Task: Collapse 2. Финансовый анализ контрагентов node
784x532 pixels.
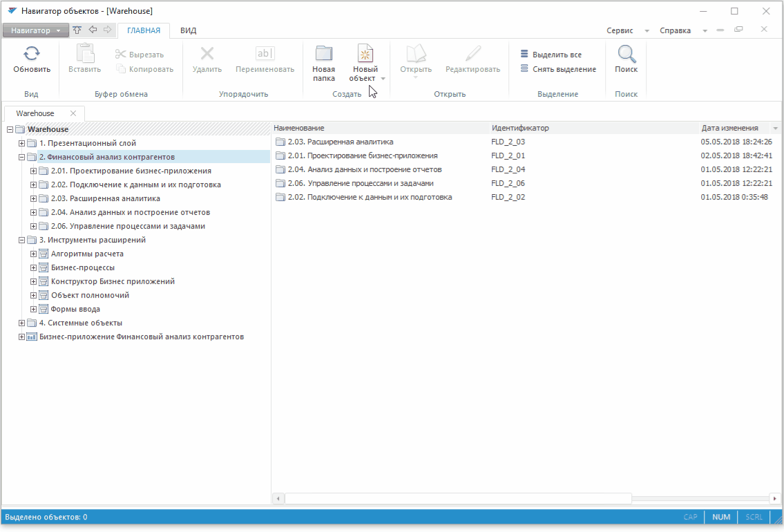Action: (21, 157)
